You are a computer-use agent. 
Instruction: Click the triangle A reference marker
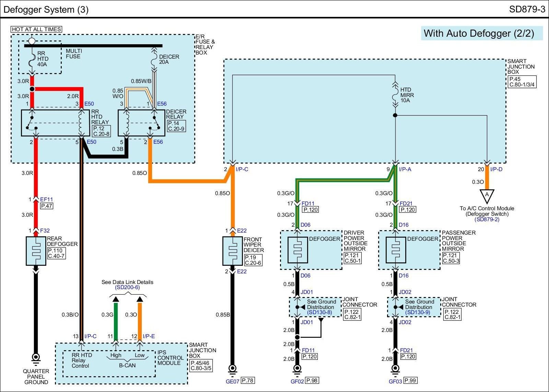(x=487, y=196)
